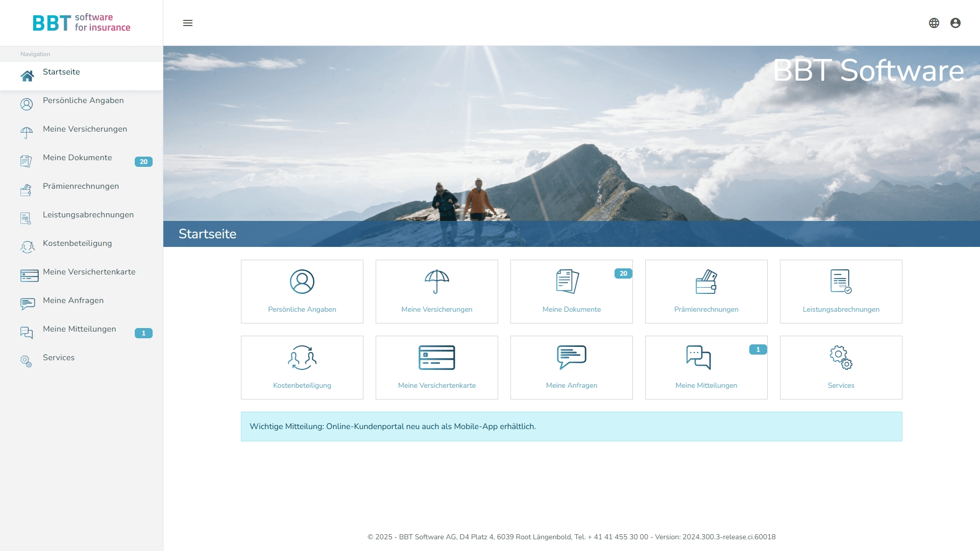Click the card icon on Meine Versichertenkarte tile
Viewport: 980px width, 551px height.
pyautogui.click(x=437, y=358)
